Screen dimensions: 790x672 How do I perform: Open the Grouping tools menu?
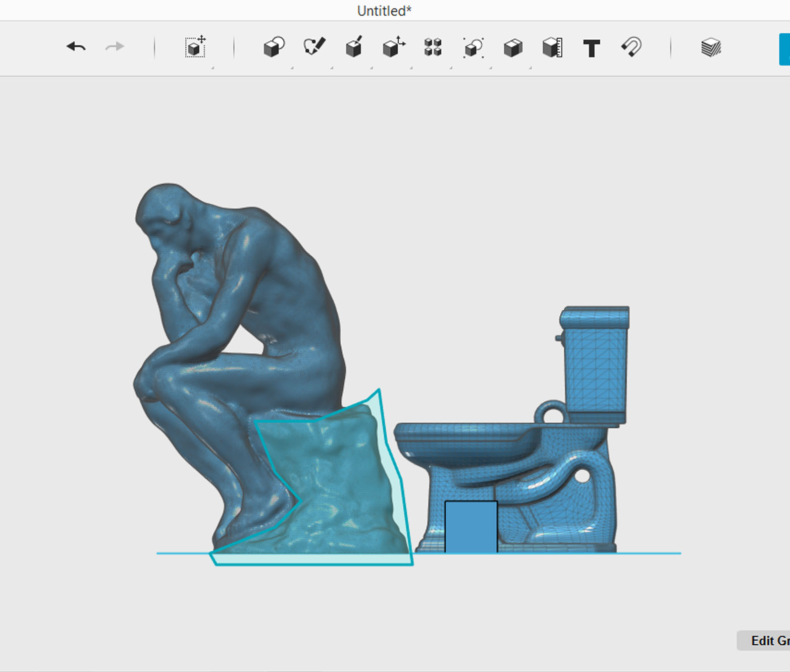473,48
